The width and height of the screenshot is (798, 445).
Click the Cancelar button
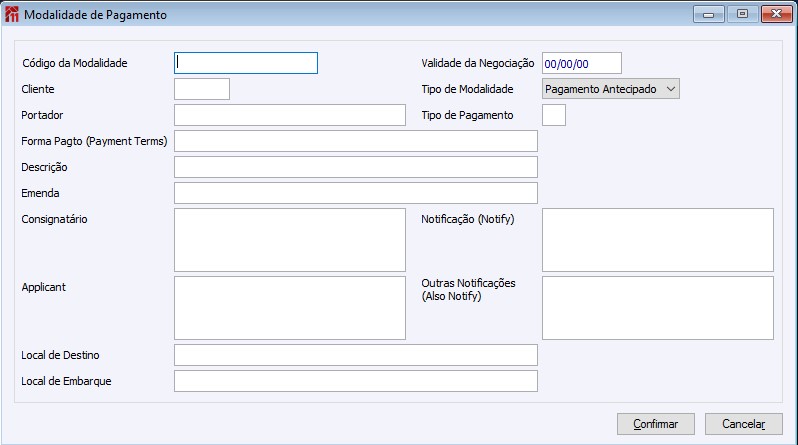pyautogui.click(x=744, y=424)
